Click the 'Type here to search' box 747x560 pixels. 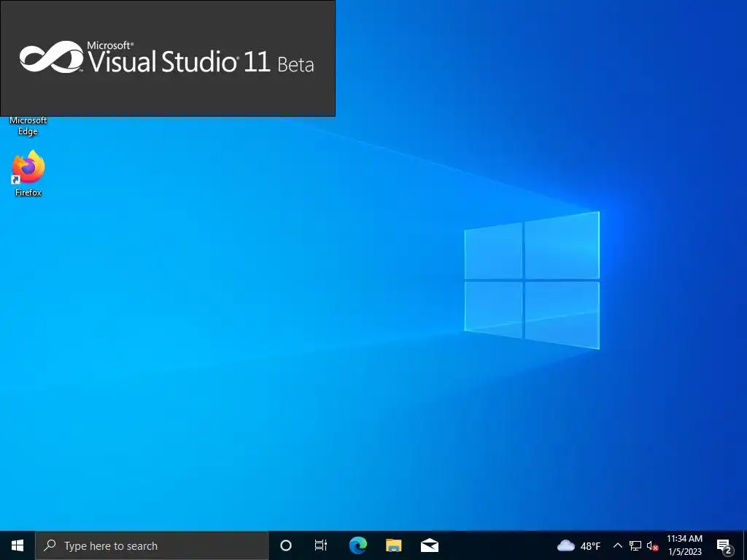point(152,545)
